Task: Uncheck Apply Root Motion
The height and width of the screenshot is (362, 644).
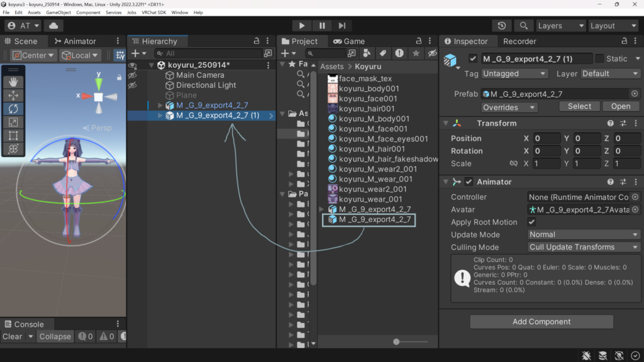Action: click(531, 222)
